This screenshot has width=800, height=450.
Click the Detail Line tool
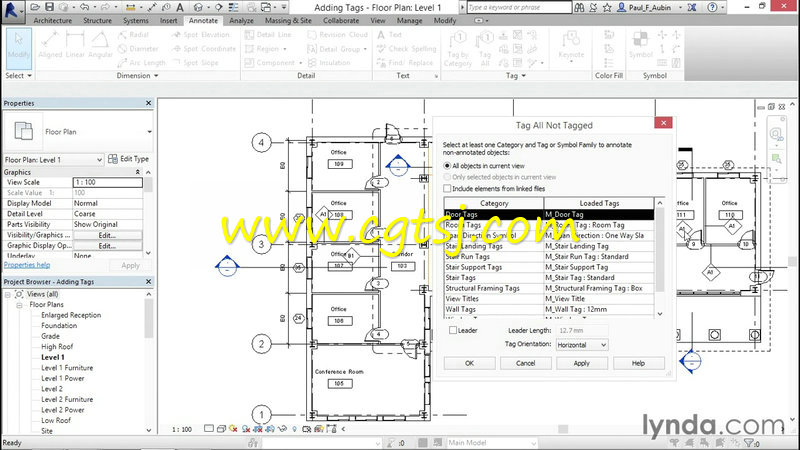tap(268, 35)
